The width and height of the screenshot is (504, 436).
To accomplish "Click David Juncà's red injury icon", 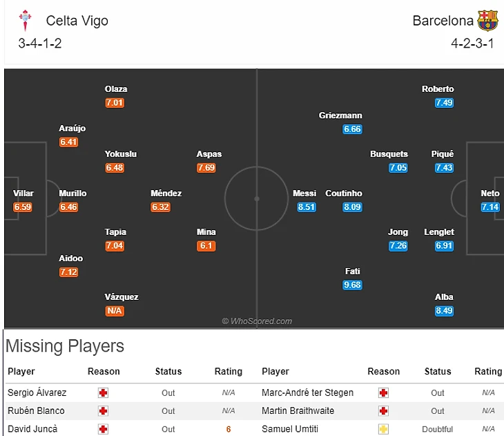I will [x=104, y=428].
